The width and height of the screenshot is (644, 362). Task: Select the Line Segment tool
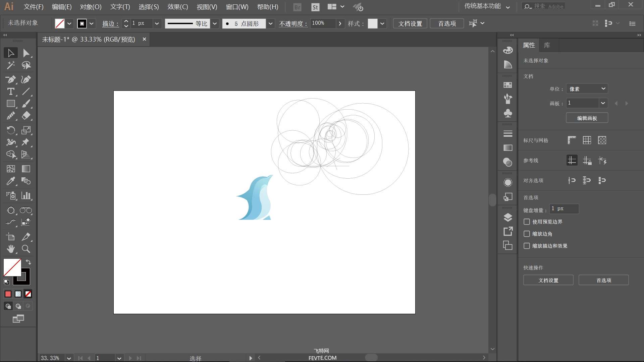[x=26, y=92]
